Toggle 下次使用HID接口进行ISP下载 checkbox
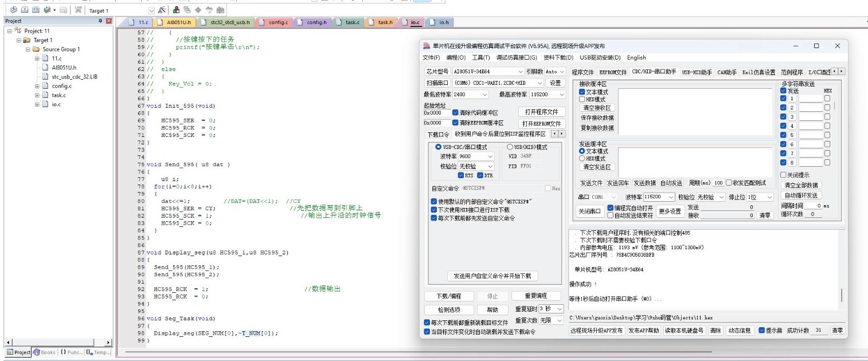The width and height of the screenshot is (868, 361). pos(434,210)
